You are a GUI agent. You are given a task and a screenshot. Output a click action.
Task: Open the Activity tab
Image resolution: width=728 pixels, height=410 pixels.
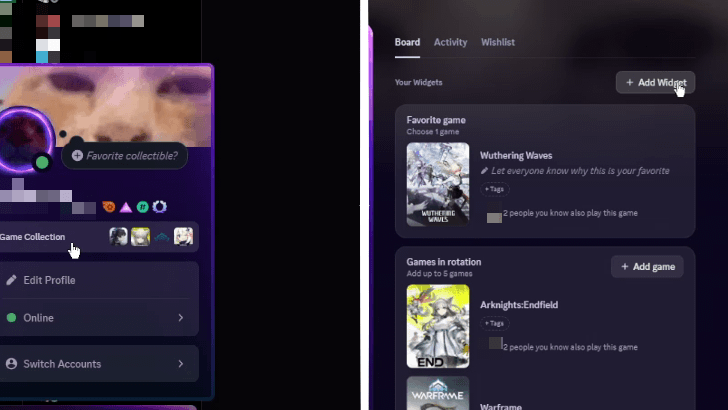point(450,42)
